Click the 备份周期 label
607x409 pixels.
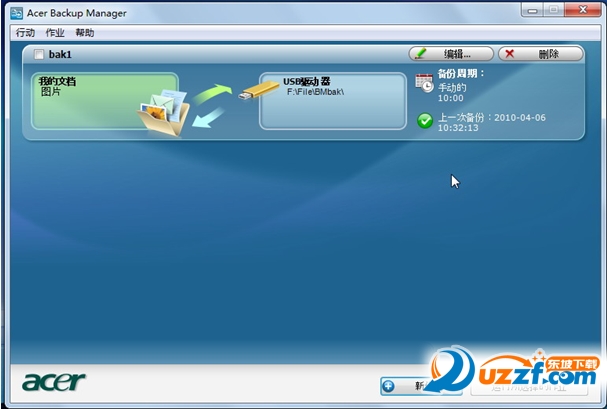(461, 73)
